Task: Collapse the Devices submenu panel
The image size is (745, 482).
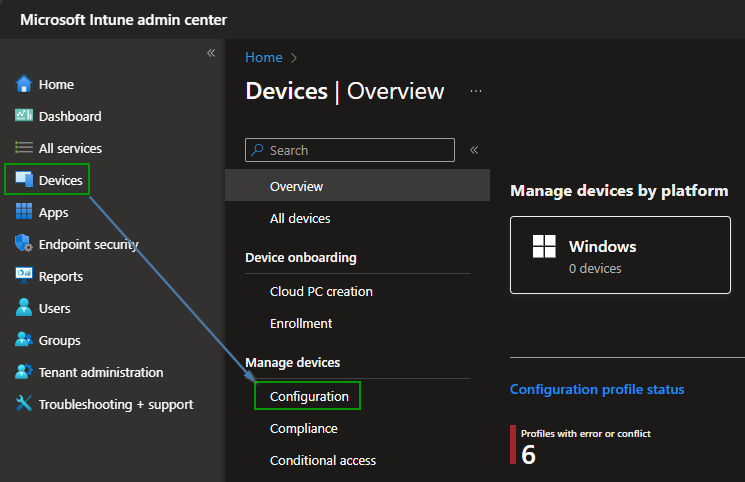Action: tap(474, 150)
